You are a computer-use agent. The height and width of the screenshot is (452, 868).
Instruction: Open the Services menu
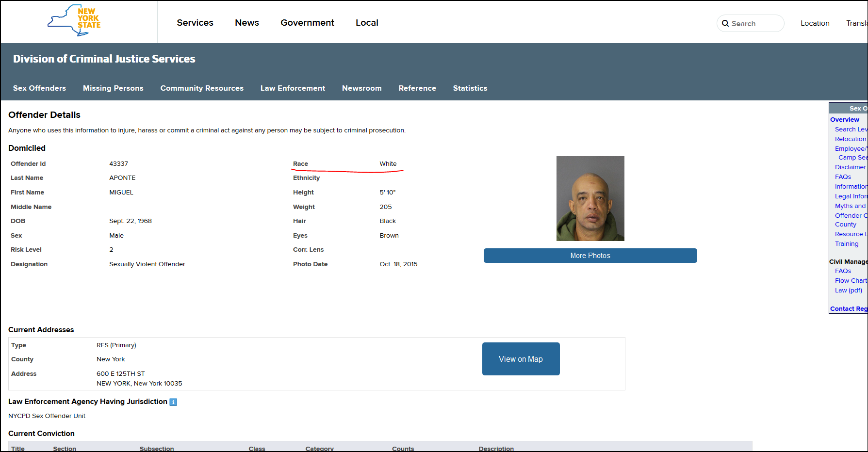(195, 23)
